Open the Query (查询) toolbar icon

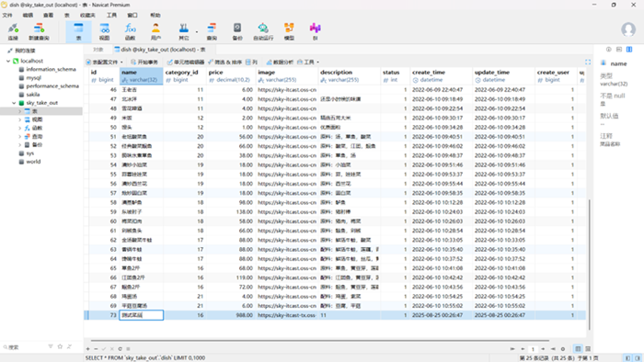(x=212, y=31)
